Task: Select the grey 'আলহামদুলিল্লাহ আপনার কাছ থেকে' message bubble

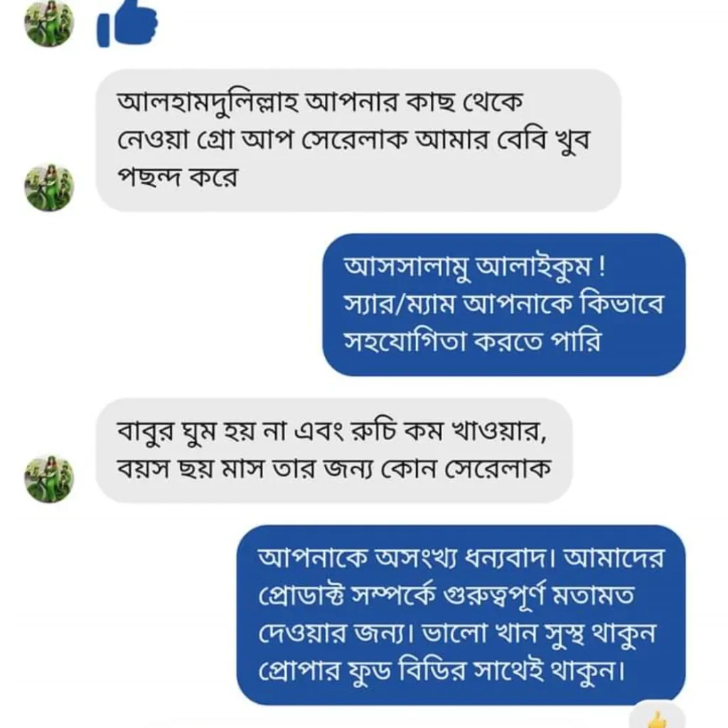Action: (x=358, y=140)
